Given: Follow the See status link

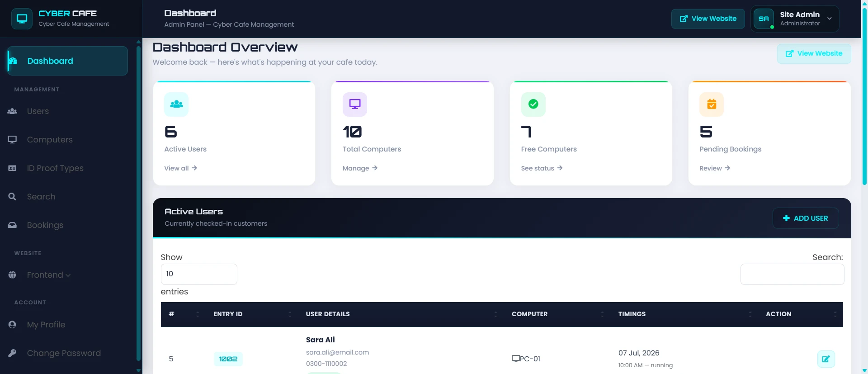Looking at the screenshot, I should (542, 168).
